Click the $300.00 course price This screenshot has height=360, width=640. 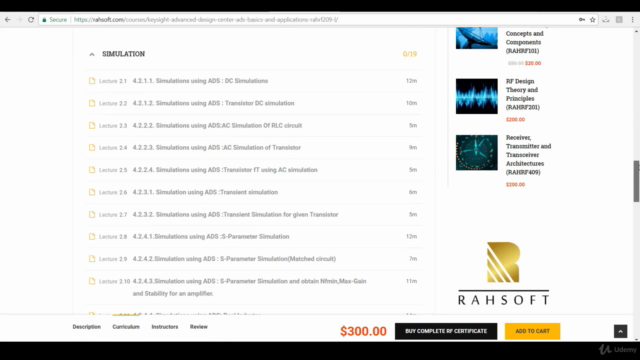coord(363,331)
